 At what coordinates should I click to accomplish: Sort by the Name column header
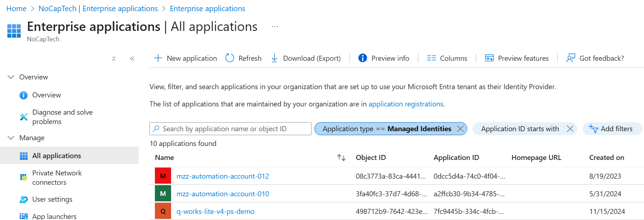(165, 157)
